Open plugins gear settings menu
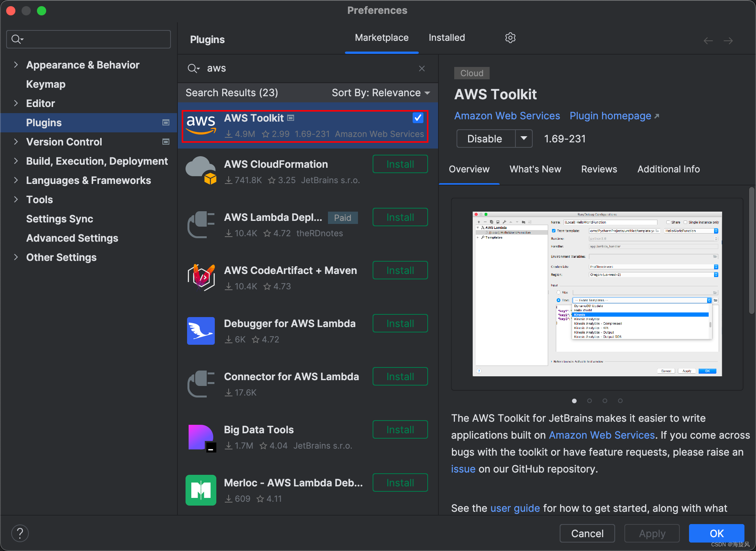756x551 pixels. click(510, 38)
